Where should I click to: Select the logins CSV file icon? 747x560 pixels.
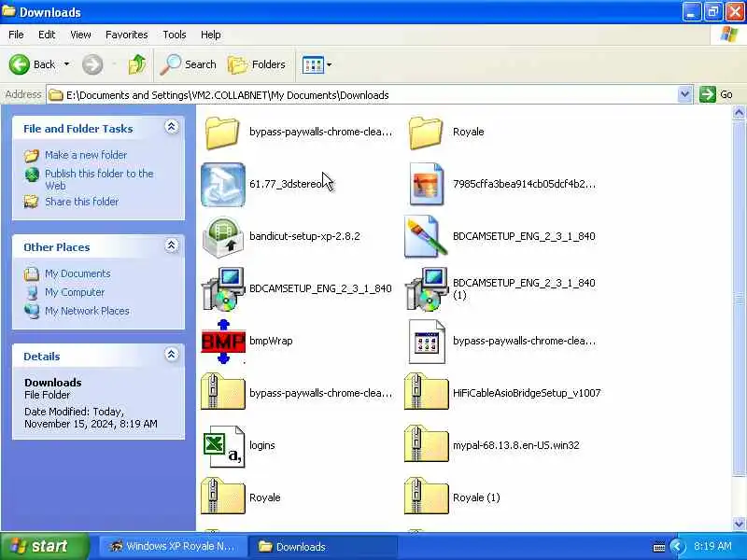pos(223,446)
